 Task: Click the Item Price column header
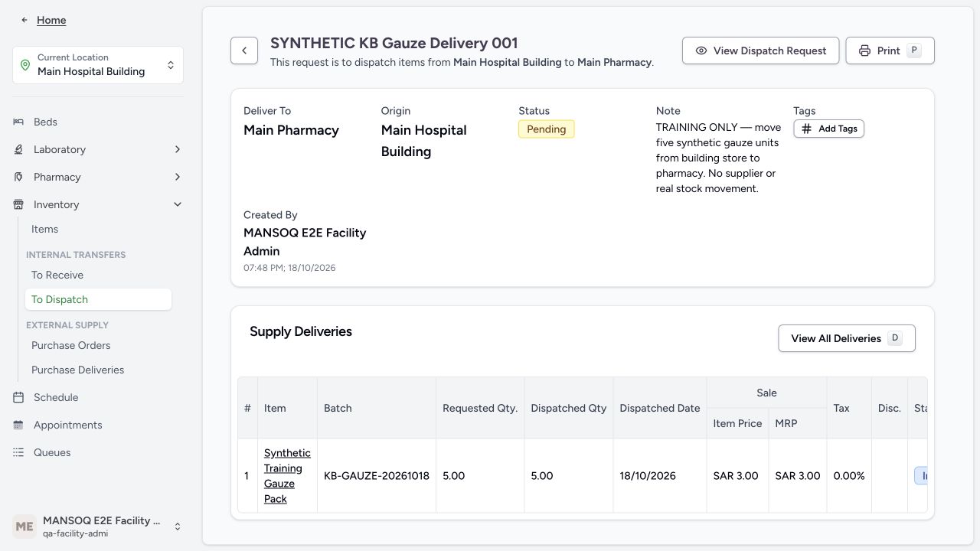tap(737, 423)
